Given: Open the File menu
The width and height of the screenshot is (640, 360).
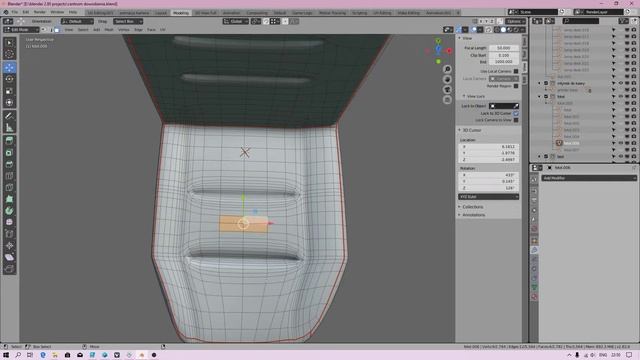Looking at the screenshot, I should 15,12.
